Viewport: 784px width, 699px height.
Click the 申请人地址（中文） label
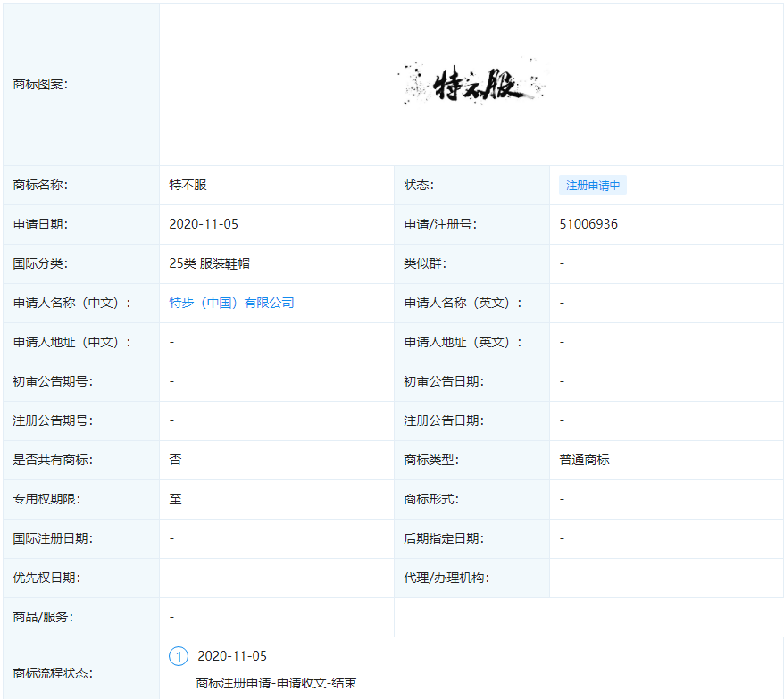(72, 342)
